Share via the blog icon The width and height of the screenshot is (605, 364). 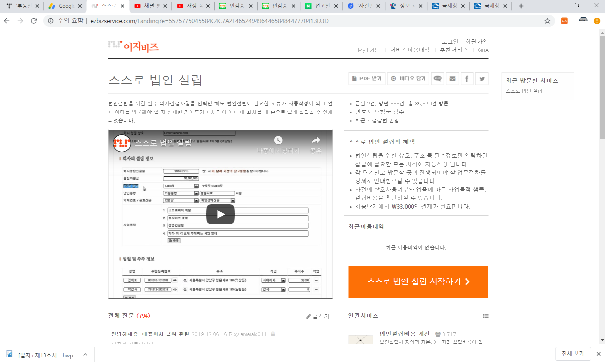438,79
